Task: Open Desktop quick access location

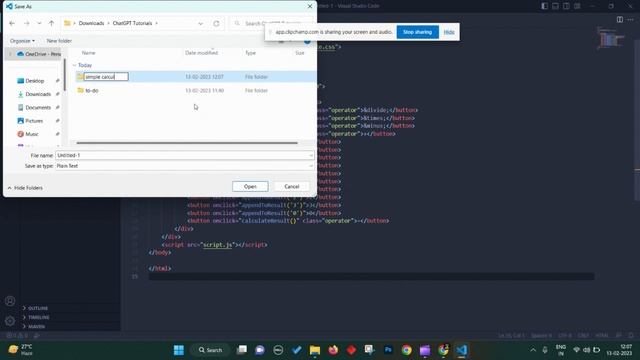Action: pos(34,81)
